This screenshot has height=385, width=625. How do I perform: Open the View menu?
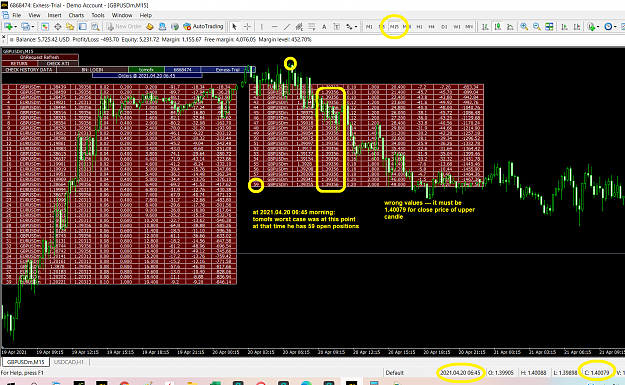34,15
